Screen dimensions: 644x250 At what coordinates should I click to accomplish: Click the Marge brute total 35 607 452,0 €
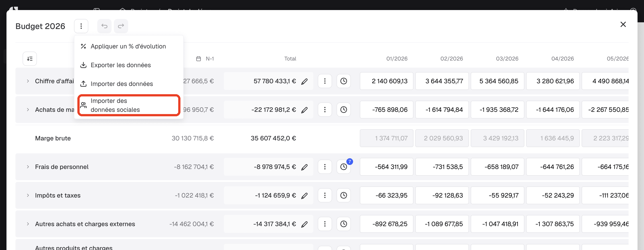click(x=273, y=138)
